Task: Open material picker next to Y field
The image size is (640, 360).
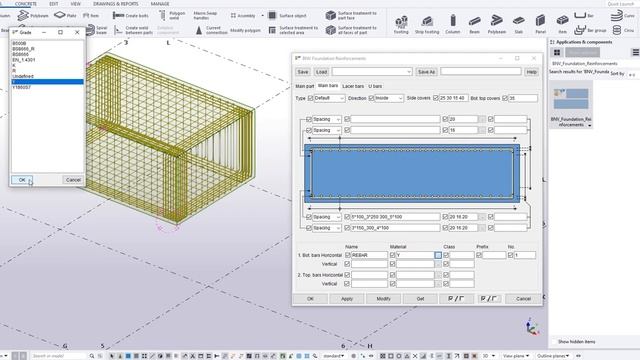Action: pos(438,255)
